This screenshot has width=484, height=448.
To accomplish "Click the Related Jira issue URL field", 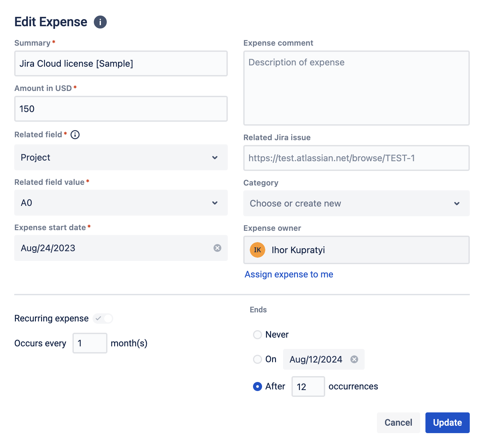I will [357, 158].
